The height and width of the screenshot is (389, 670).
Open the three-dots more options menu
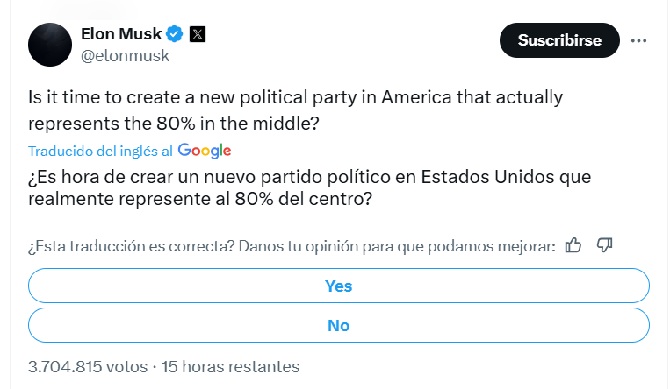638,41
